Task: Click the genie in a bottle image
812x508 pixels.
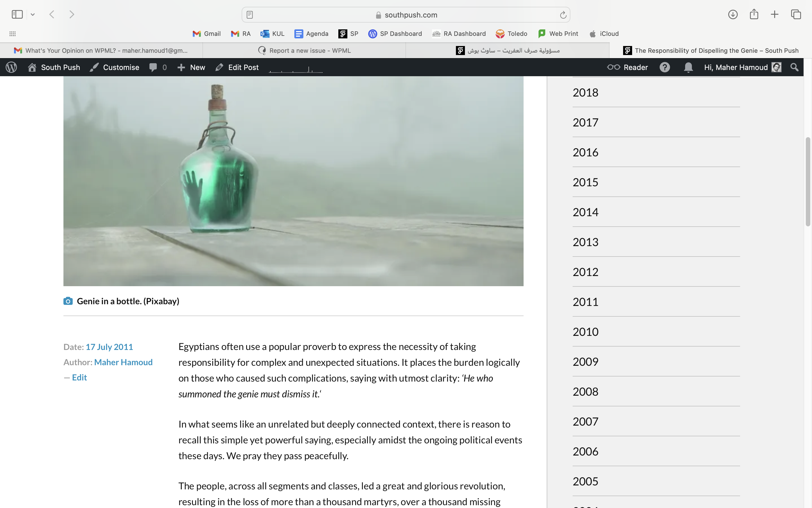Action: (x=293, y=181)
